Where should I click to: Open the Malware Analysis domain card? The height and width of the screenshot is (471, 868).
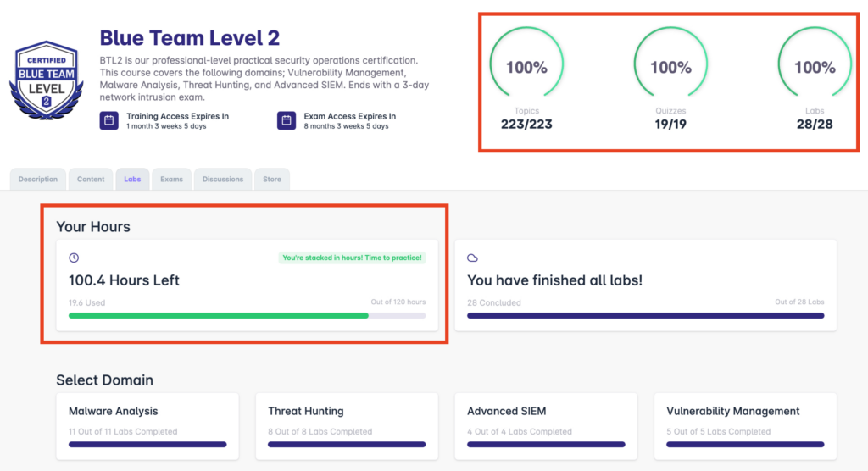147,426
